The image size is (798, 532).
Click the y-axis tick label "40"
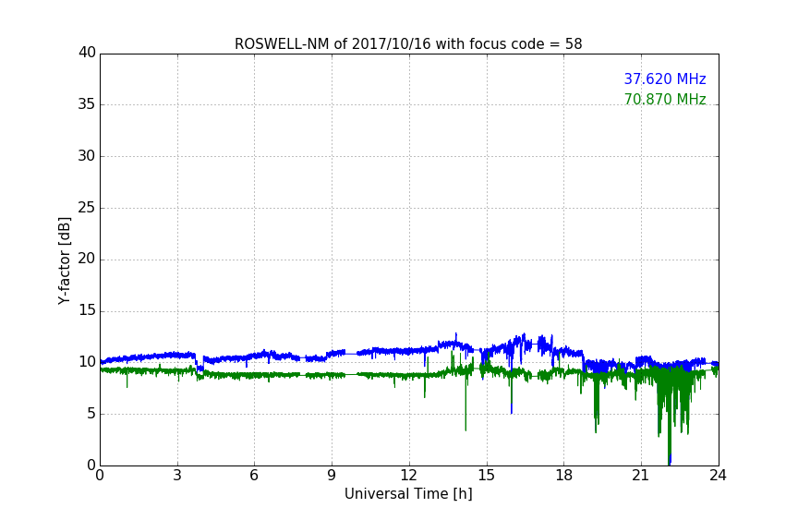pos(87,53)
